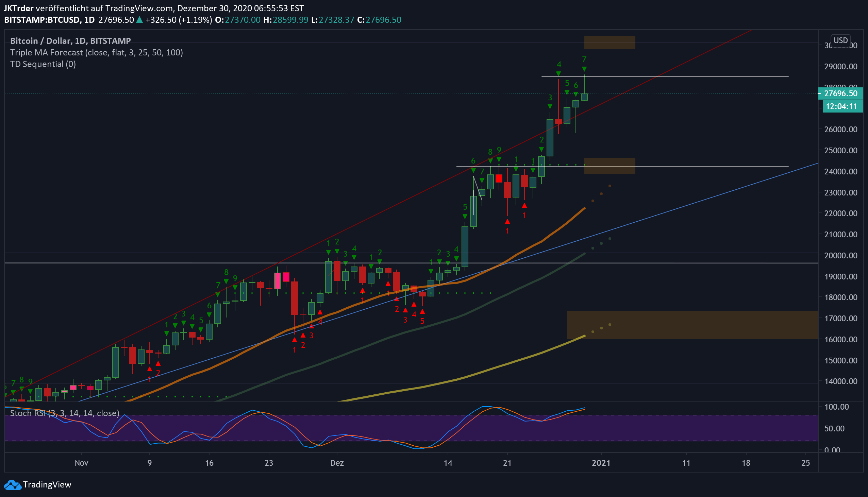The width and height of the screenshot is (868, 497).
Task: Click the 15000.00 price axis label
Action: coord(841,360)
